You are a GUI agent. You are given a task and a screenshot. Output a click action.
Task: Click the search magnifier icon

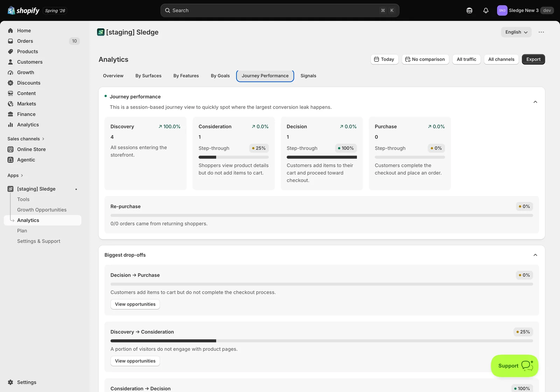[168, 10]
